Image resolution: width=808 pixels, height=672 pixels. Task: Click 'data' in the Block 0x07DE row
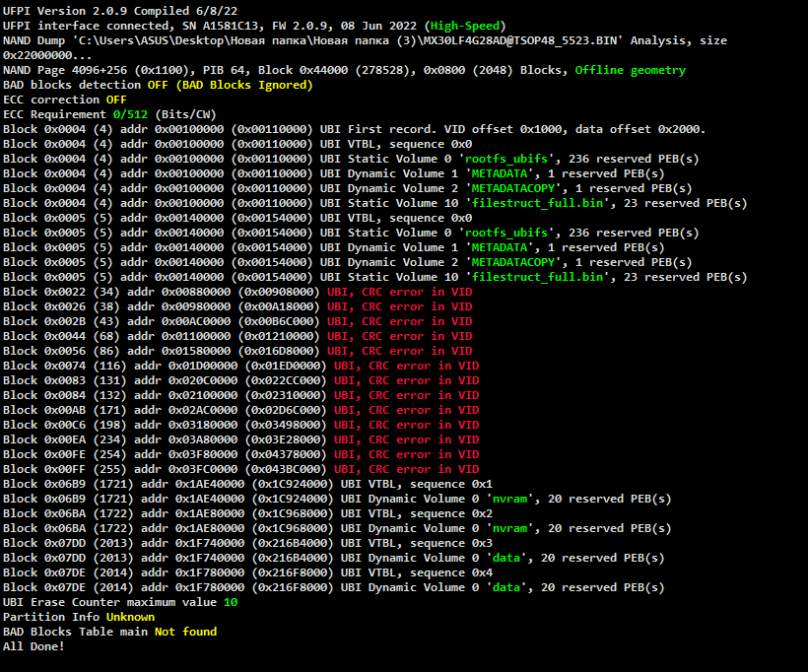pyautogui.click(x=506, y=587)
